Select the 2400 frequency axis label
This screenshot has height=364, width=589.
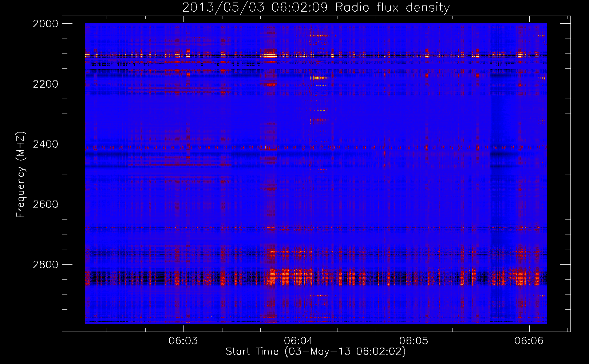tap(46, 144)
